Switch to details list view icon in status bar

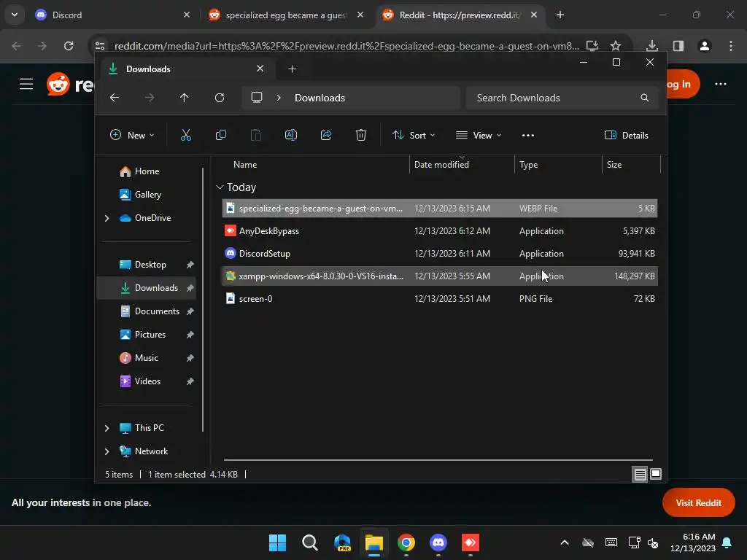tap(640, 474)
